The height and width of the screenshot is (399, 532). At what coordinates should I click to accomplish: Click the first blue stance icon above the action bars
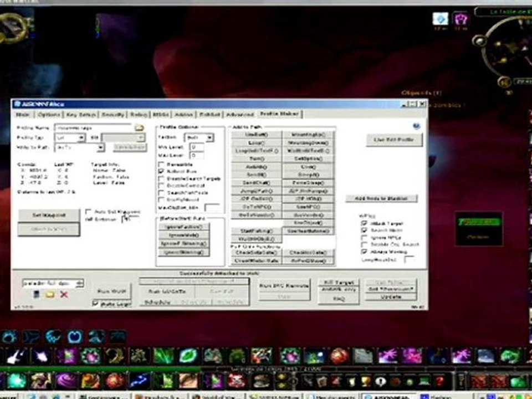click(x=9, y=337)
